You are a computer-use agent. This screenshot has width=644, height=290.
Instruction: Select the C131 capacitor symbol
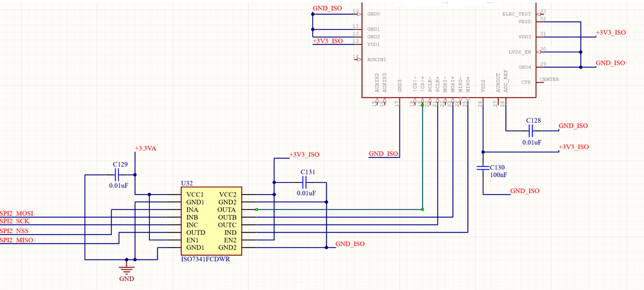(305, 182)
